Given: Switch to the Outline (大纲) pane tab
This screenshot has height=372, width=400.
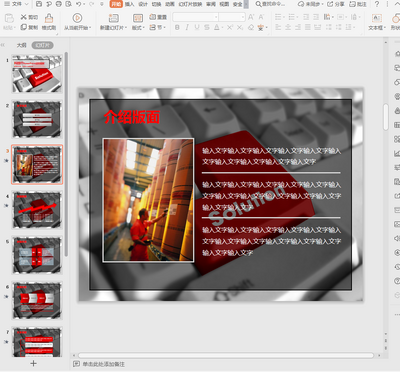Looking at the screenshot, I should (x=21, y=45).
